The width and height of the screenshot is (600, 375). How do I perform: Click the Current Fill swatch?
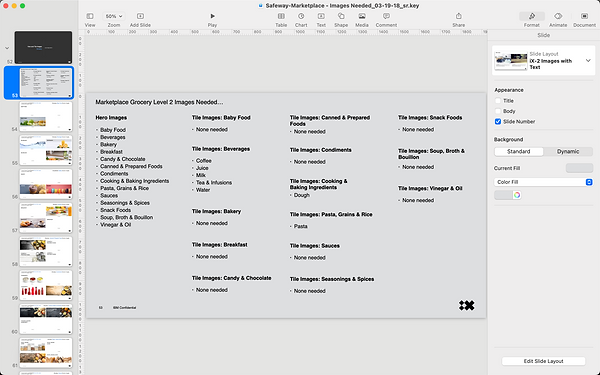(579, 168)
